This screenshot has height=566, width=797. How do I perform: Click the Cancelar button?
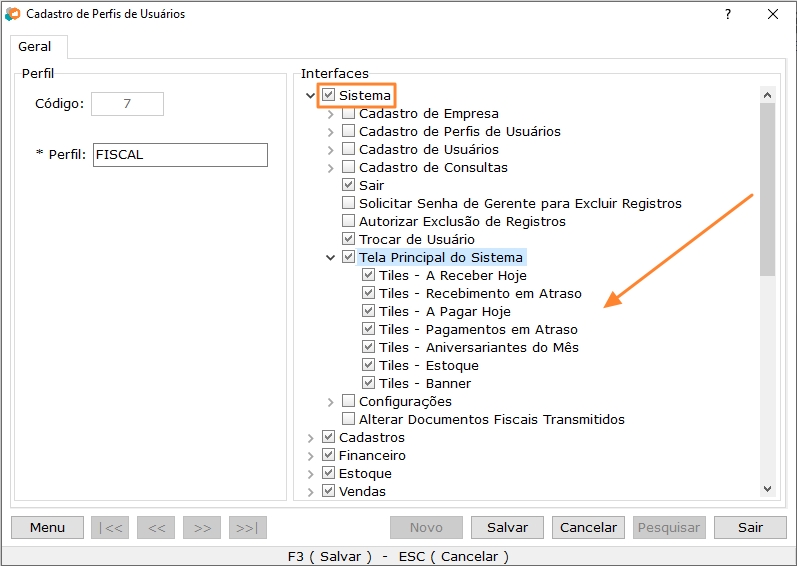pos(589,527)
